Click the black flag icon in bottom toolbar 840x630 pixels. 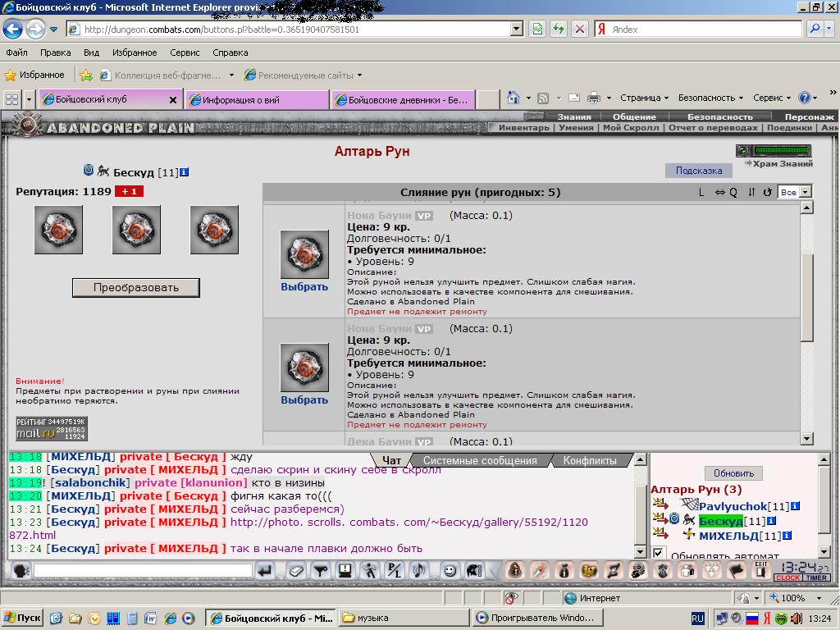[x=737, y=571]
